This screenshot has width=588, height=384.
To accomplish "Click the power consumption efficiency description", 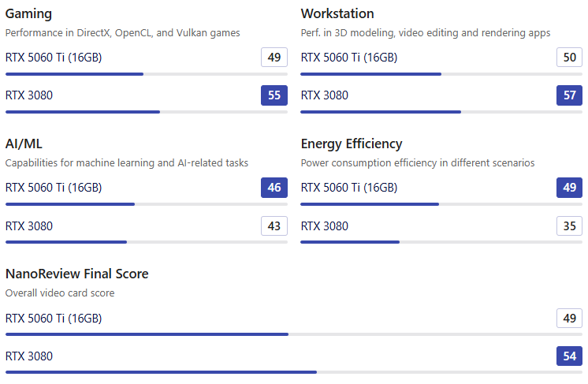I will click(418, 163).
